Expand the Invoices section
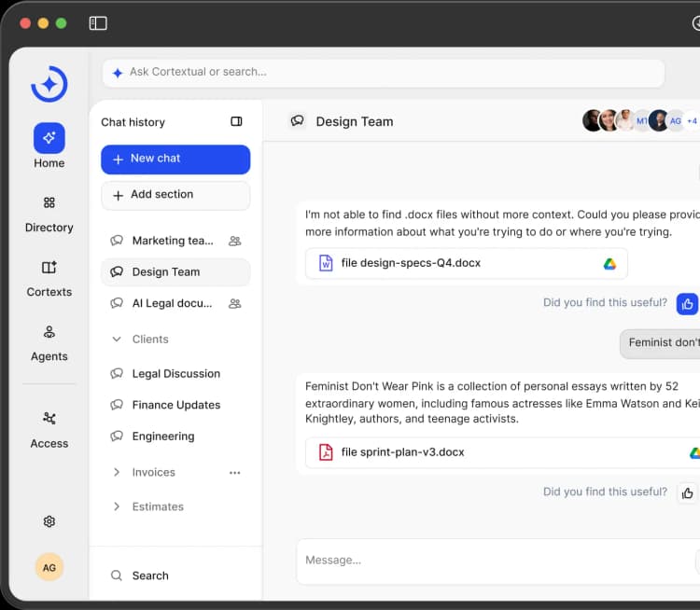 pos(117,472)
